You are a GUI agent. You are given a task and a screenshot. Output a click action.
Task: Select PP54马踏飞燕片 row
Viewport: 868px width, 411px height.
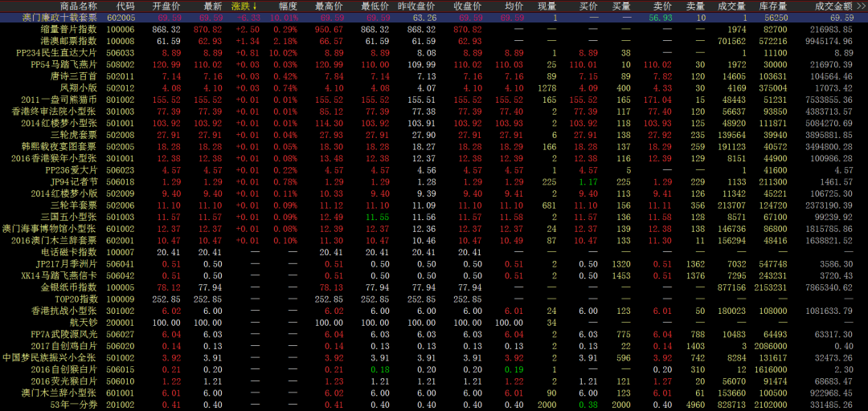tap(434, 64)
